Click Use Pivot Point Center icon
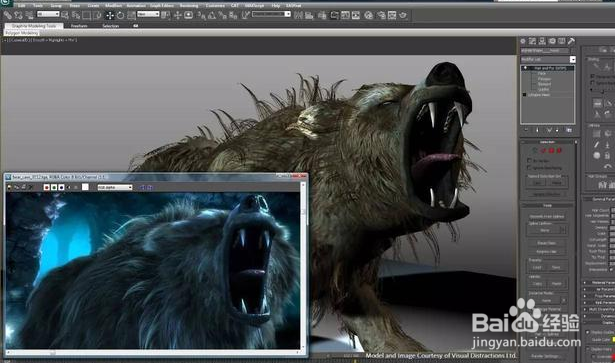Viewport: 615px width, 363px height. pos(166,15)
